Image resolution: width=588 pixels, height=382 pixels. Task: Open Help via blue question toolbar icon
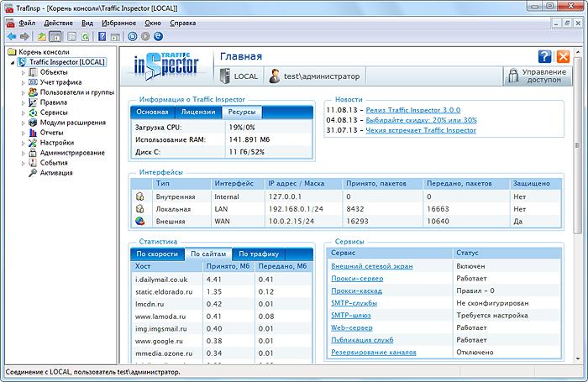coord(102,36)
